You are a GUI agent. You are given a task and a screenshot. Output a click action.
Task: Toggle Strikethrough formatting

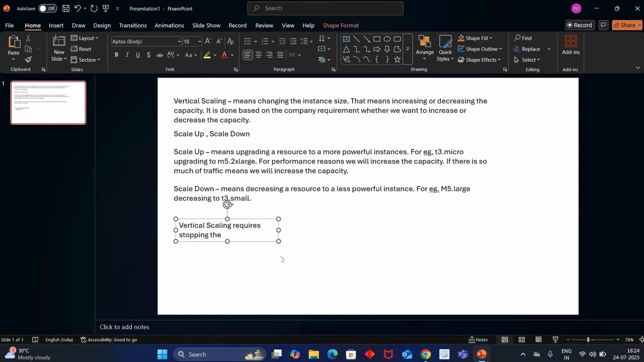point(159,55)
